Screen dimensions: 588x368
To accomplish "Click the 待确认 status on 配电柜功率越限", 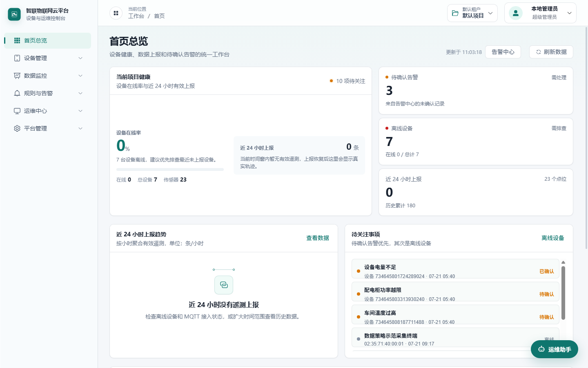I will (546, 294).
